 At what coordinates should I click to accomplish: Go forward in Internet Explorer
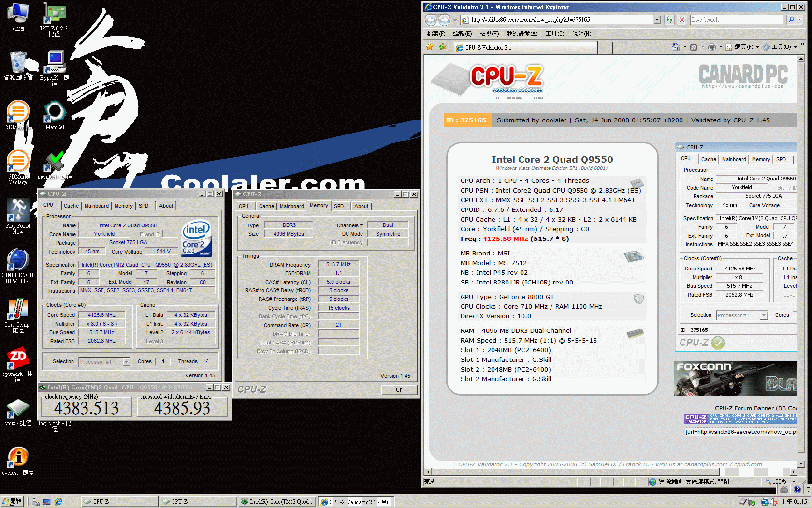(444, 20)
